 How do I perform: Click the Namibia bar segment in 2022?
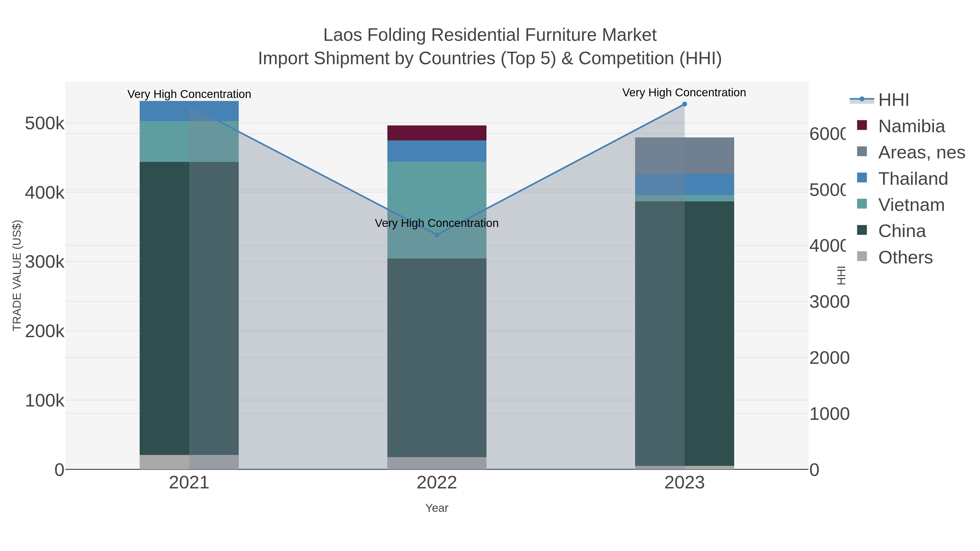[x=437, y=133]
